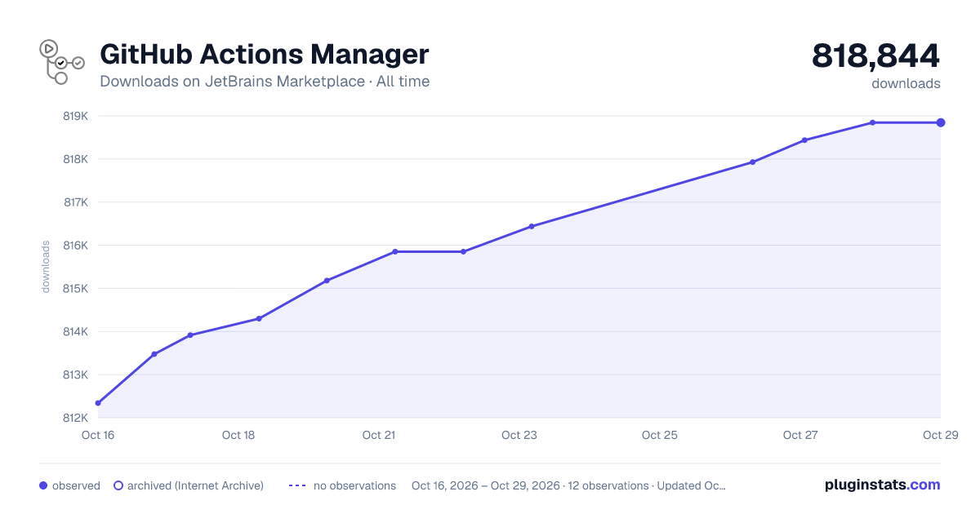Click the 'Oct 25' x-axis label
This screenshot has height=514, width=980.
[x=660, y=435]
